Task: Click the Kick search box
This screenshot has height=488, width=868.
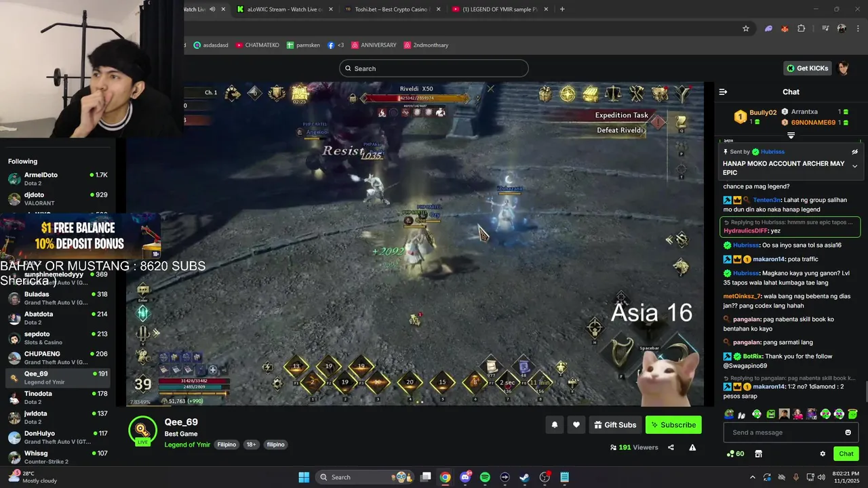Action: coord(434,68)
